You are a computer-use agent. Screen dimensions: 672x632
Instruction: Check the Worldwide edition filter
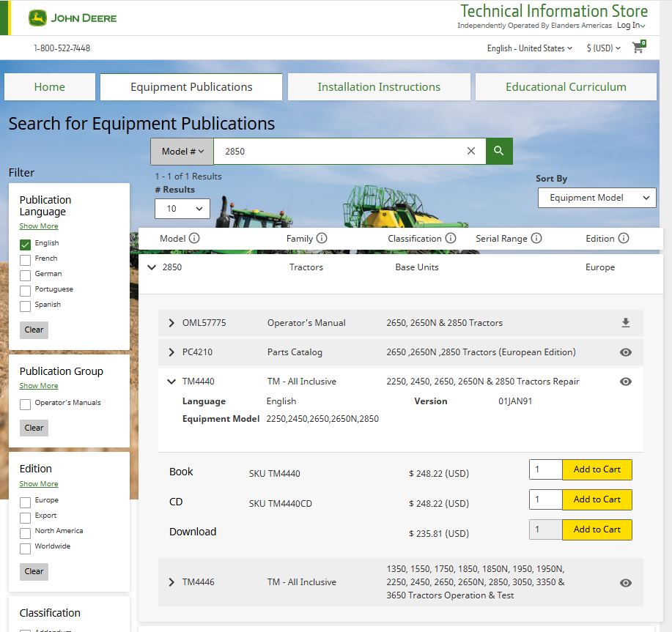(26, 548)
